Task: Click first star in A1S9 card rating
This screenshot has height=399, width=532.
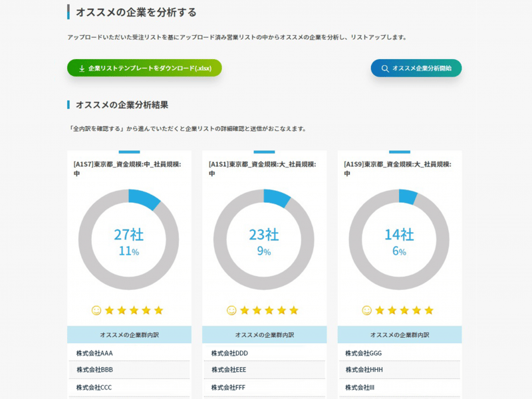Action: coord(380,310)
